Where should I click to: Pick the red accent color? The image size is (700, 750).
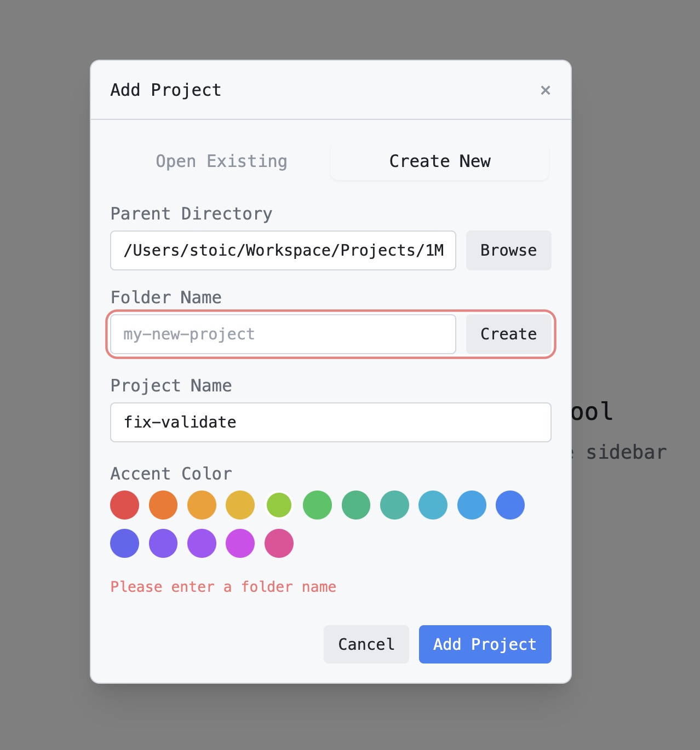(125, 505)
